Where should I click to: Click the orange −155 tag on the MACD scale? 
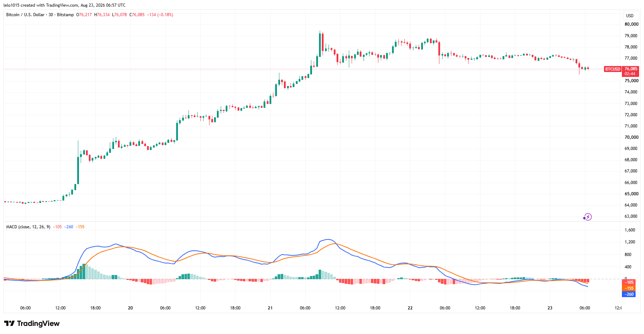629,288
